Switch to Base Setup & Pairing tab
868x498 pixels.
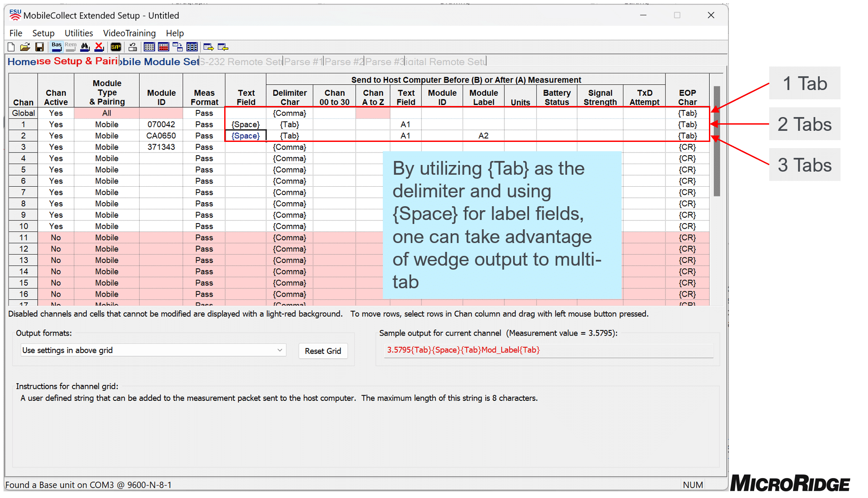click(x=78, y=62)
